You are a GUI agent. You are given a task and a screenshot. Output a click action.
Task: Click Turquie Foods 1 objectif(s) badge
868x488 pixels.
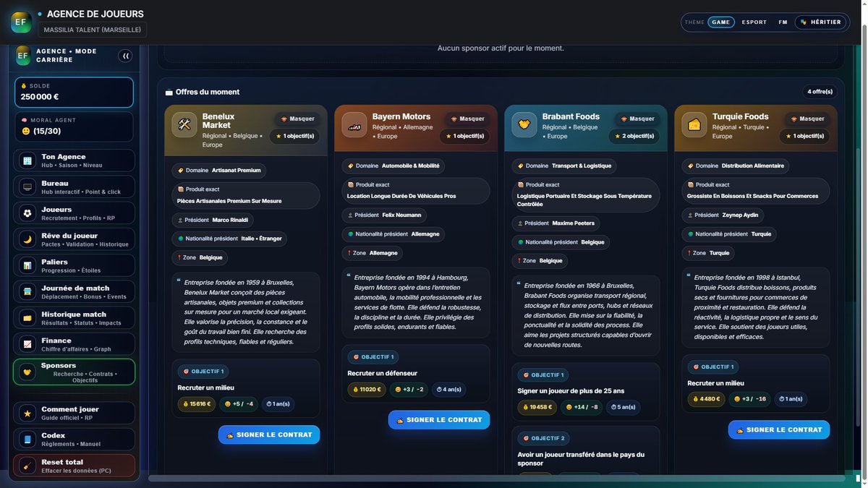[805, 136]
